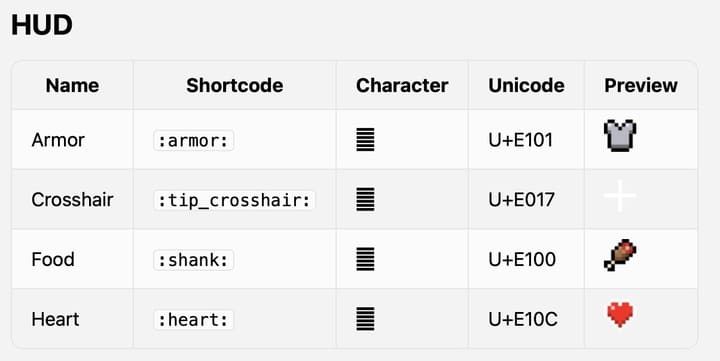Click the white Crosshair preview icon
This screenshot has width=720, height=361.
(x=620, y=196)
